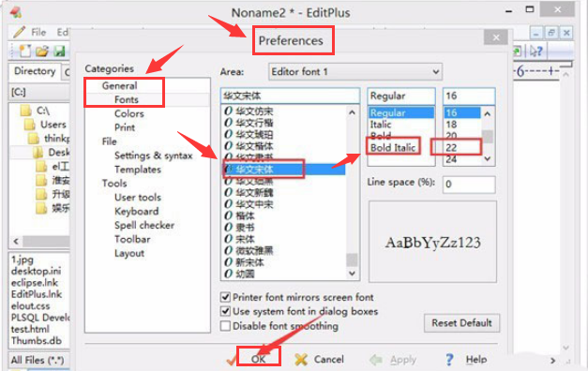Select 新宋体 in font list

pos(249,262)
